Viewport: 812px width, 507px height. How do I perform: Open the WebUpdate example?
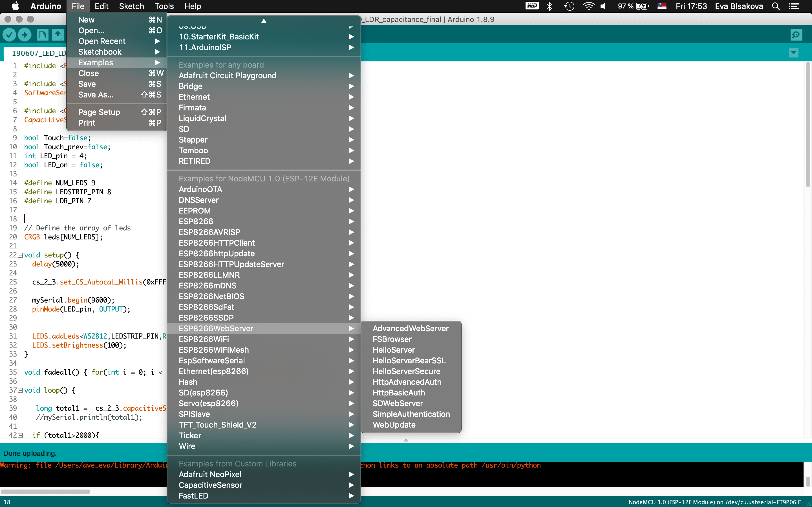point(394,425)
